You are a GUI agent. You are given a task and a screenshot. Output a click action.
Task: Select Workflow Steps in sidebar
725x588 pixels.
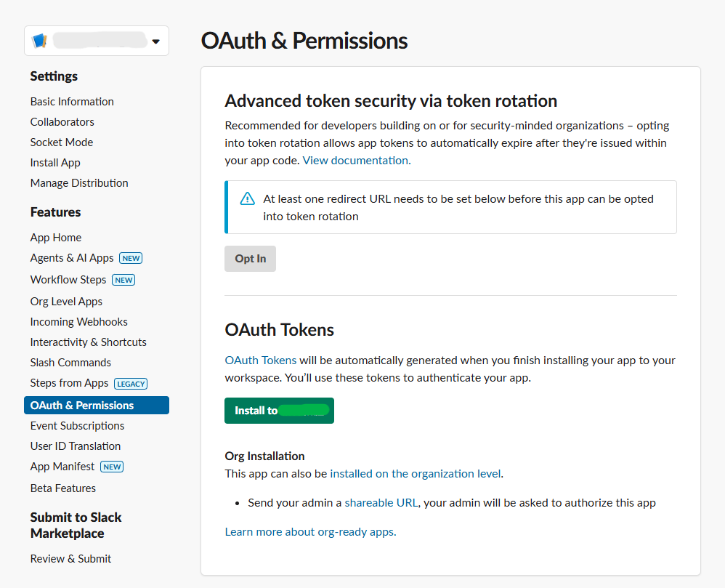[x=68, y=280]
